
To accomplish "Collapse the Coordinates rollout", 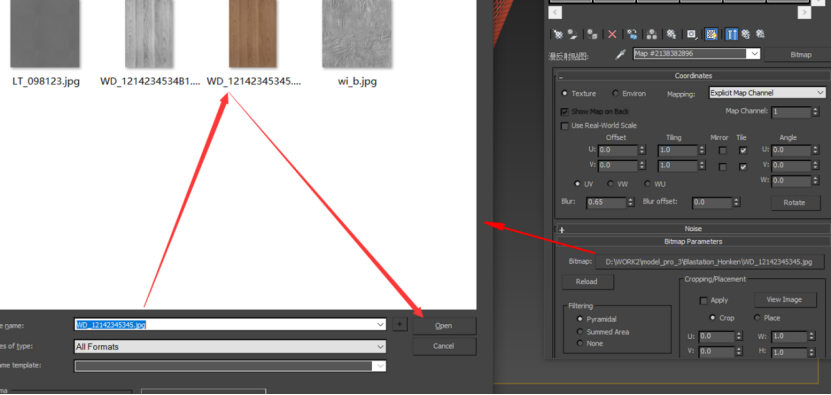I will (693, 76).
